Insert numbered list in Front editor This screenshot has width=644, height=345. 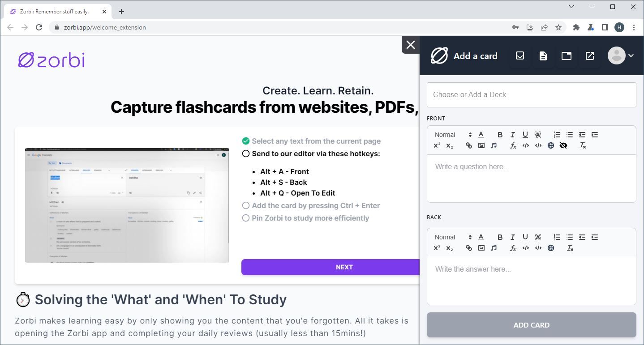[x=557, y=135]
